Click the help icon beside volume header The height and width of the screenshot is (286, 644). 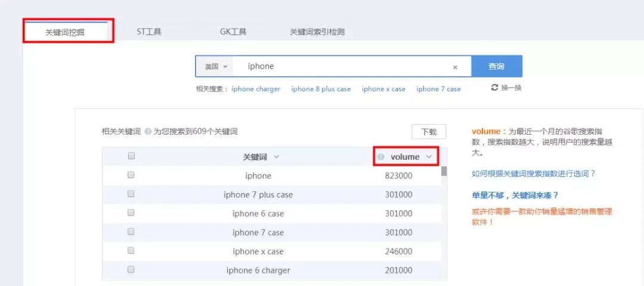tap(380, 157)
